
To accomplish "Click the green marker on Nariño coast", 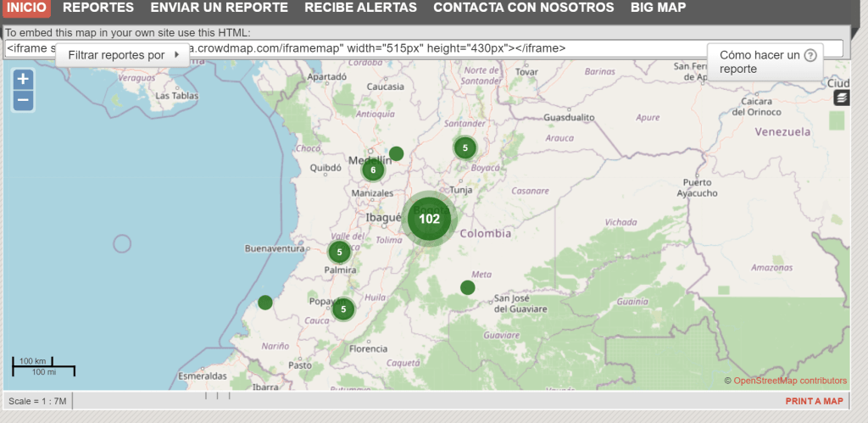I will pyautogui.click(x=264, y=302).
